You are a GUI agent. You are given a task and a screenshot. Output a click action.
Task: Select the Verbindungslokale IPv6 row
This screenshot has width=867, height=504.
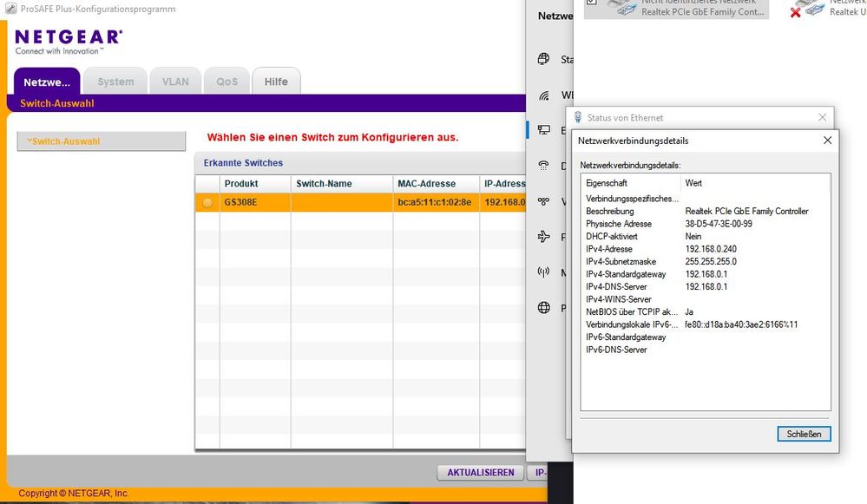click(705, 325)
